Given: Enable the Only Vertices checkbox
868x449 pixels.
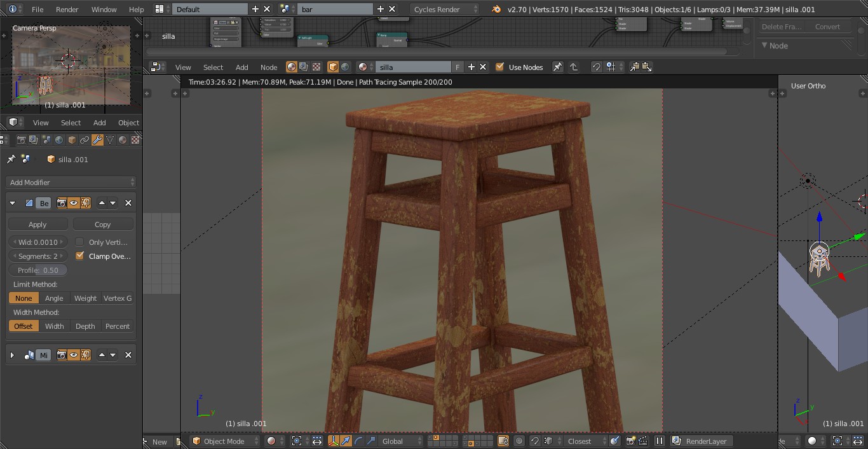Looking at the screenshot, I should pyautogui.click(x=79, y=242).
